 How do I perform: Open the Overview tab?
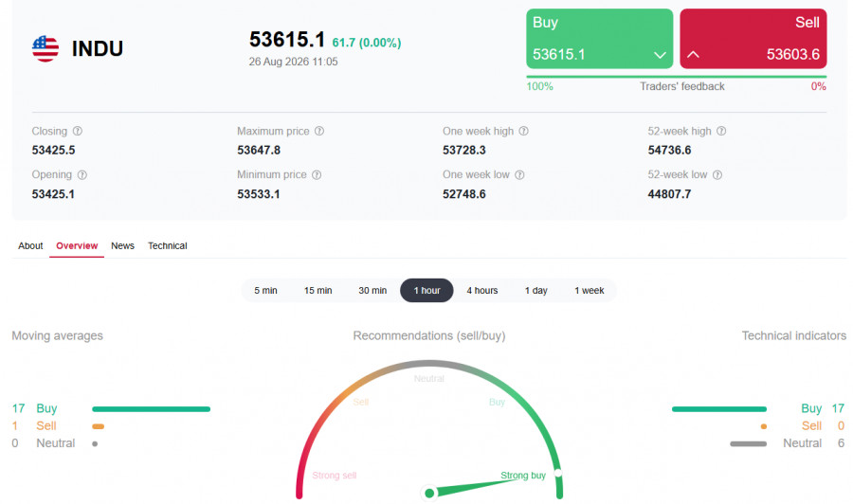coord(77,245)
